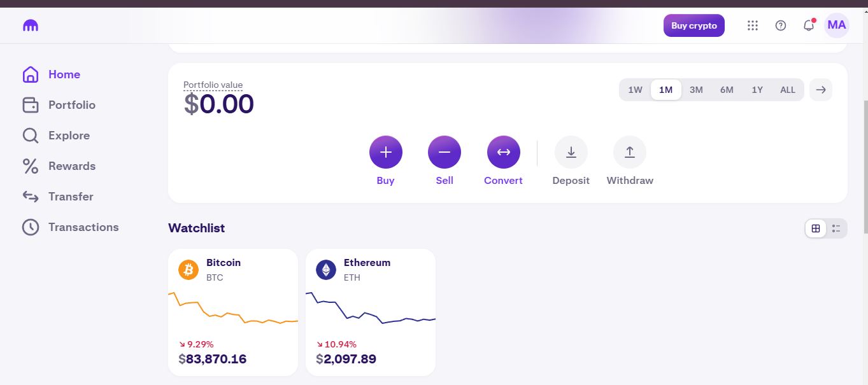Viewport: 868px width, 385px height.
Task: Select the ALL time range
Action: (788, 90)
